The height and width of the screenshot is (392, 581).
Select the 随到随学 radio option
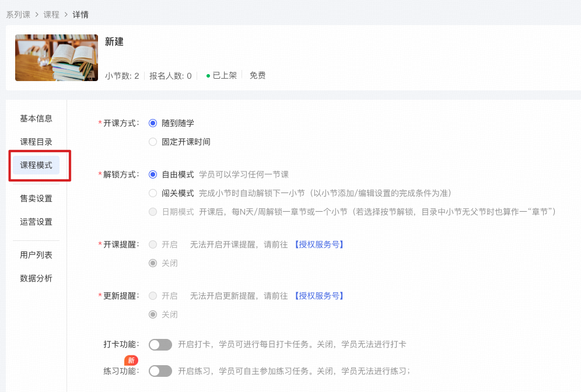click(153, 123)
